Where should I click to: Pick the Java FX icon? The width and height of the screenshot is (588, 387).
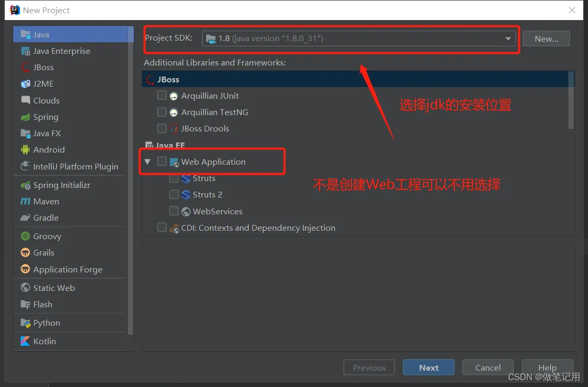[25, 134]
